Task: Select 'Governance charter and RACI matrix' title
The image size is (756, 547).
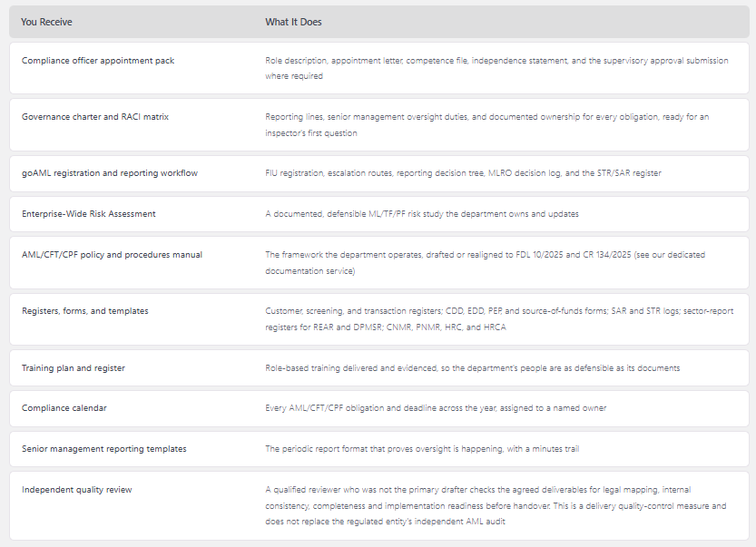Action: pyautogui.click(x=95, y=117)
